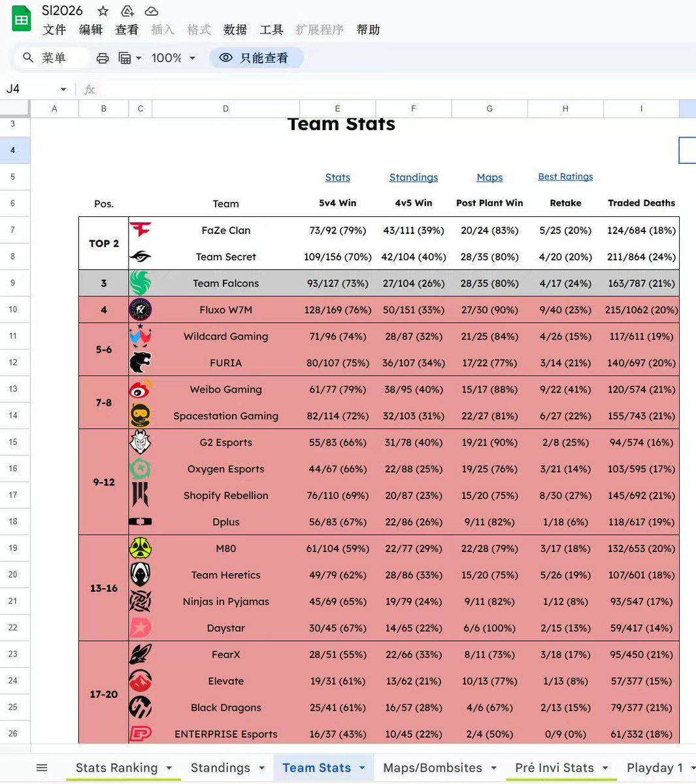
Task: Switch to the Stats Ranking sheet tab
Action: point(117,768)
